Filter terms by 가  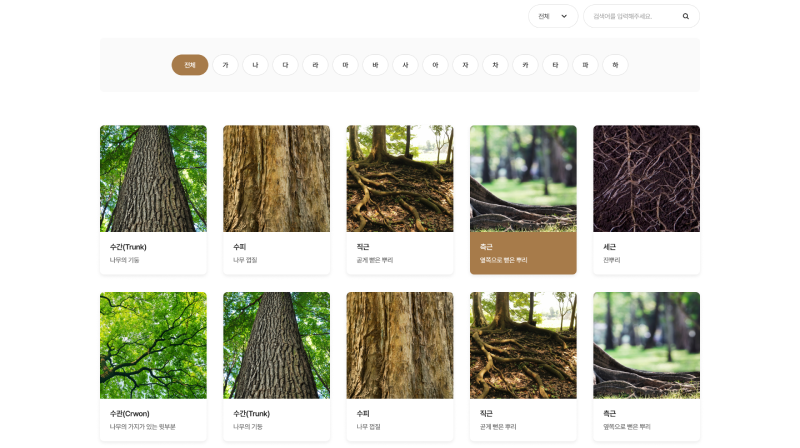click(x=225, y=65)
